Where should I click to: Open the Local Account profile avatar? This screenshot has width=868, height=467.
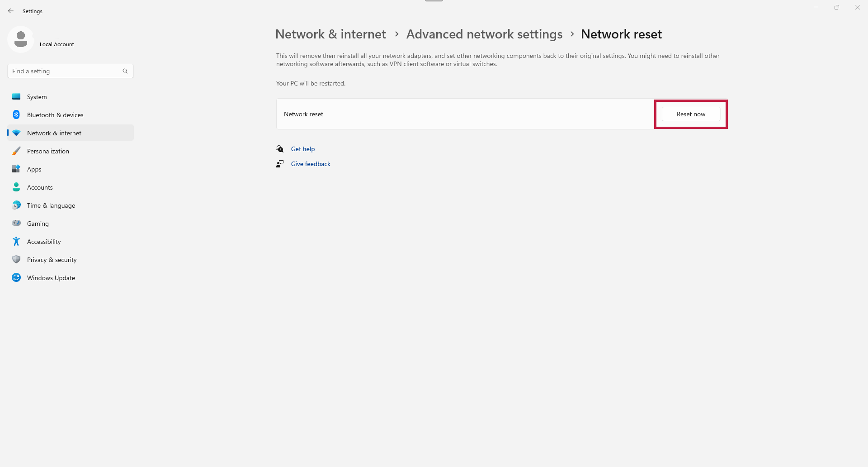pyautogui.click(x=21, y=39)
